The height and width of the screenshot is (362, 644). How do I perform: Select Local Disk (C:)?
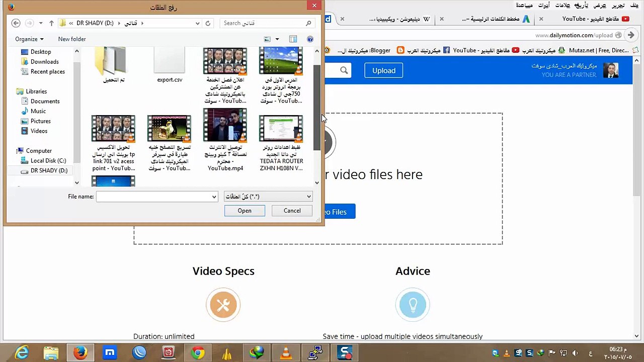(x=43, y=161)
